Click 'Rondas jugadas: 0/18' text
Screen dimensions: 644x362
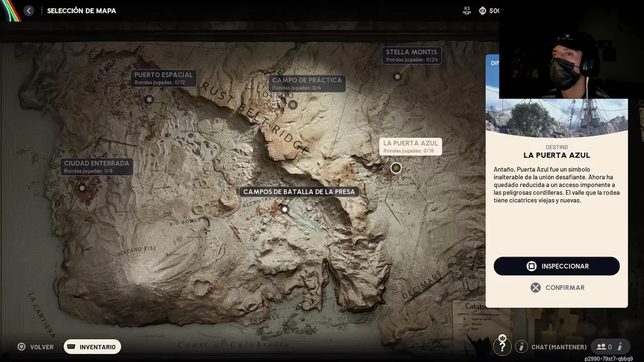click(x=409, y=151)
